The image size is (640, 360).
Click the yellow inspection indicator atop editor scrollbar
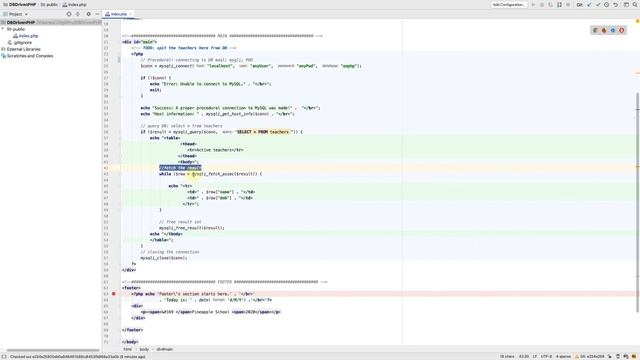(637, 22)
